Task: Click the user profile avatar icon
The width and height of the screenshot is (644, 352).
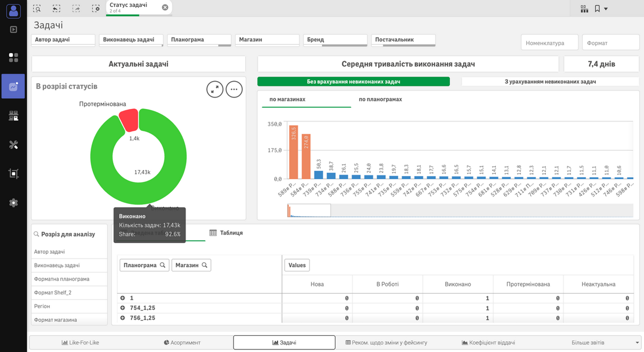Action: (13, 10)
